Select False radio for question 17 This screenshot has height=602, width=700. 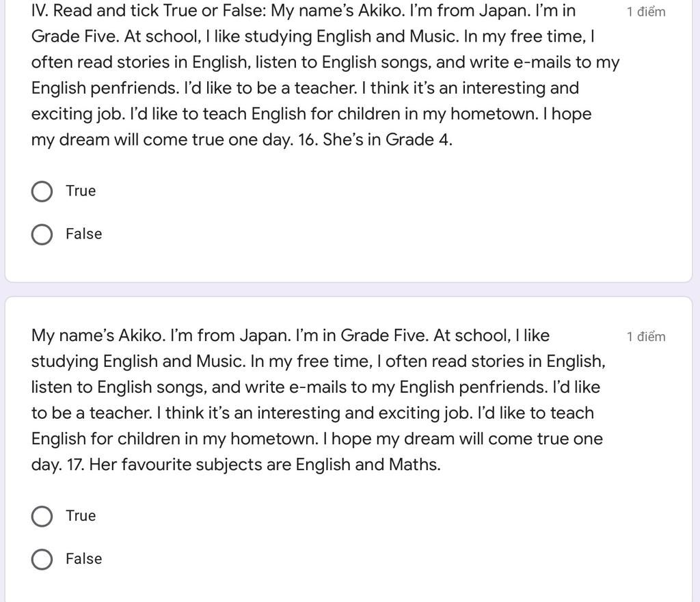click(x=42, y=559)
